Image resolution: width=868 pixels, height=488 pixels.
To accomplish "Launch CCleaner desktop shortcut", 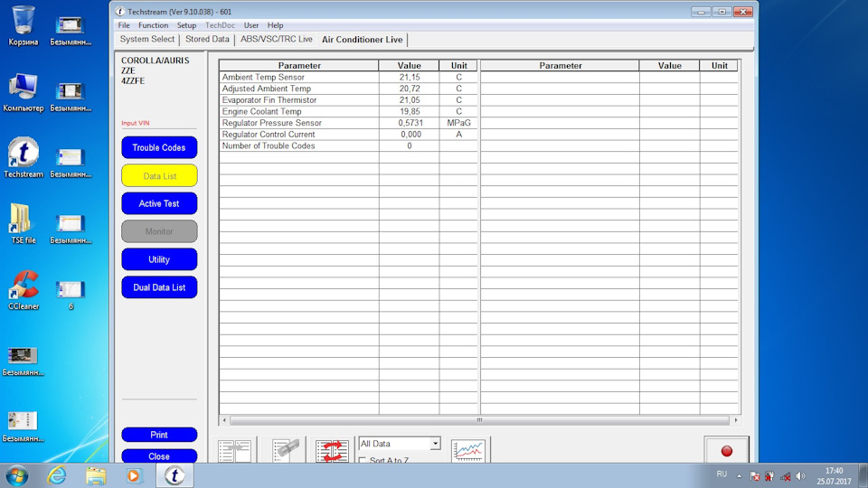I will pos(24,290).
